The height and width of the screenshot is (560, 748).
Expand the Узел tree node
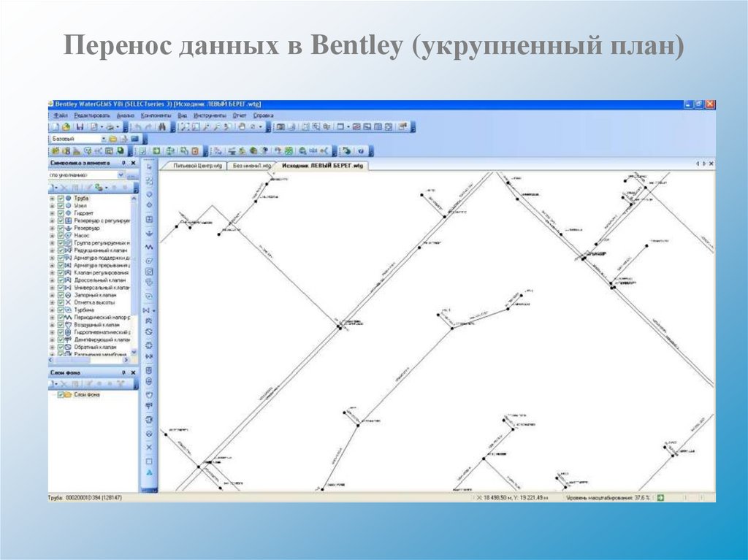click(53, 206)
